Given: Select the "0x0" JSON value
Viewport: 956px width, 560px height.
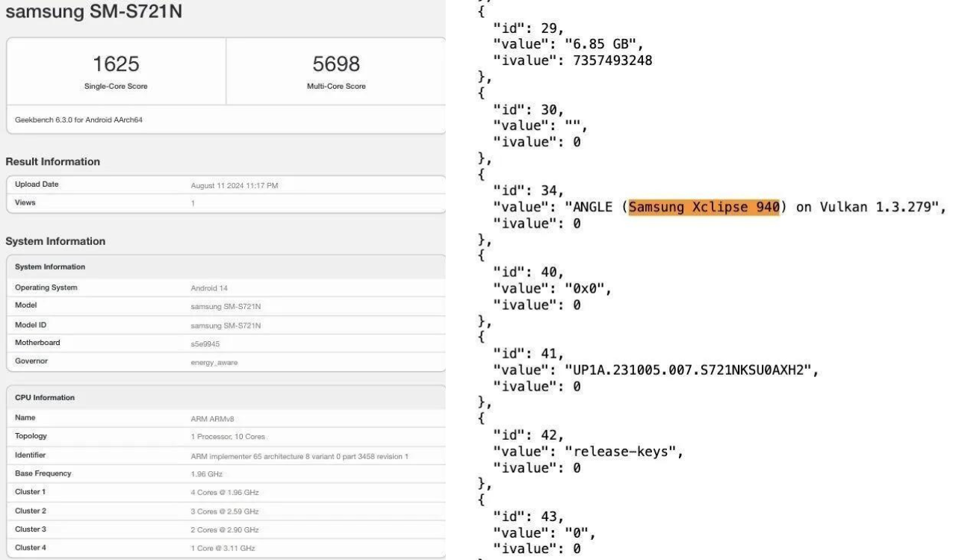Looking at the screenshot, I should (585, 287).
